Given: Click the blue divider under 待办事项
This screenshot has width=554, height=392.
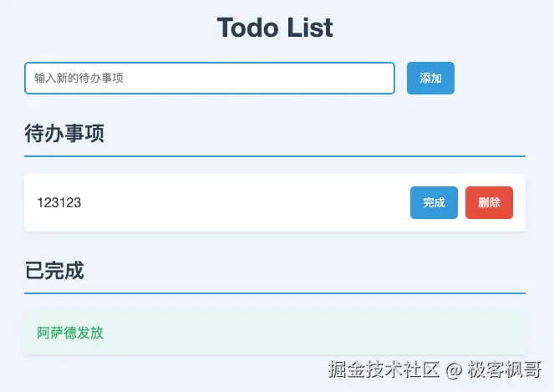Looking at the screenshot, I should pos(275,156).
